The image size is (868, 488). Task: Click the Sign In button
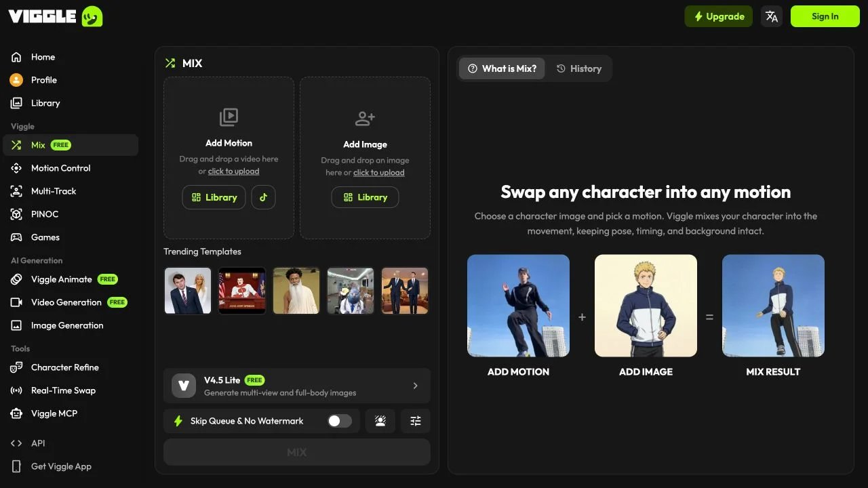(x=825, y=16)
